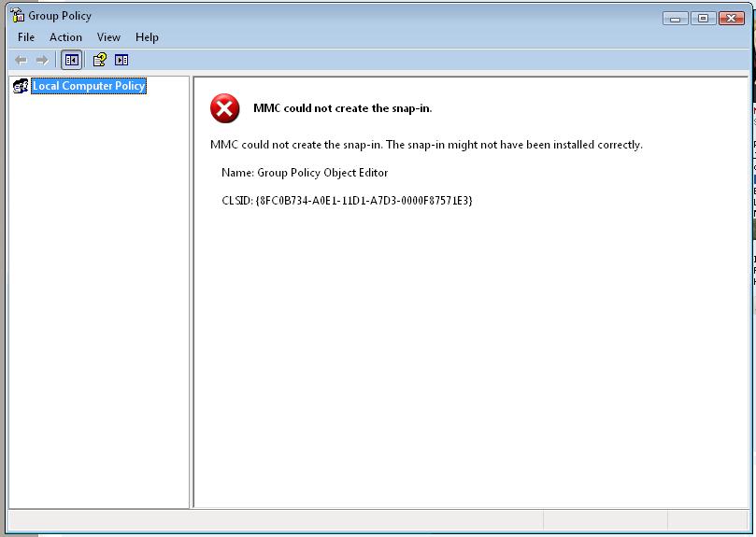The height and width of the screenshot is (537, 756).
Task: Toggle the Show/Hide Console Tree button
Action: click(71, 60)
